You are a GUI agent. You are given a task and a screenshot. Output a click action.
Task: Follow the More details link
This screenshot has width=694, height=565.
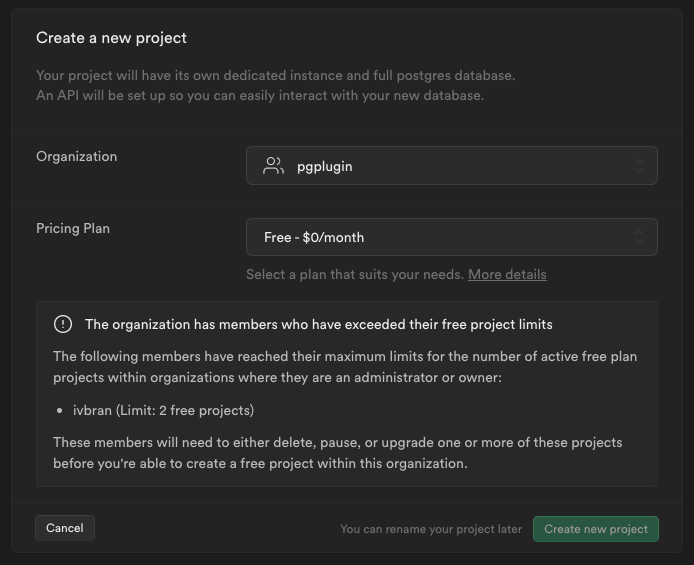507,274
